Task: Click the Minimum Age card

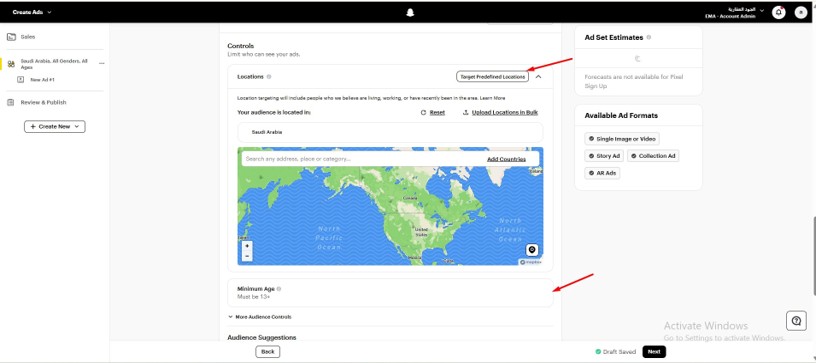Action: point(390,292)
